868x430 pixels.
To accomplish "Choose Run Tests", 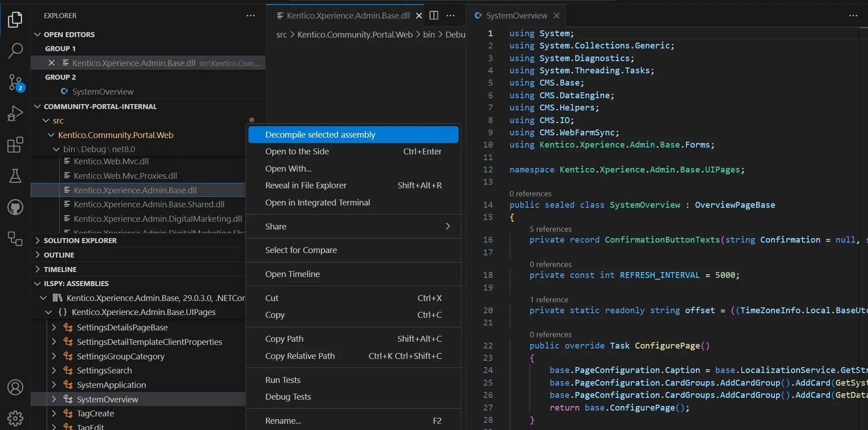I will (353, 380).
